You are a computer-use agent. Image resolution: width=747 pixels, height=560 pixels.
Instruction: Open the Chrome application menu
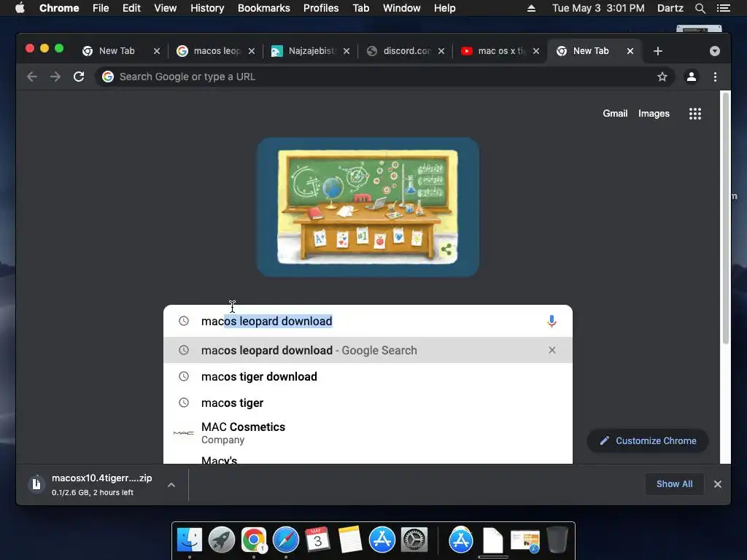coord(59,8)
